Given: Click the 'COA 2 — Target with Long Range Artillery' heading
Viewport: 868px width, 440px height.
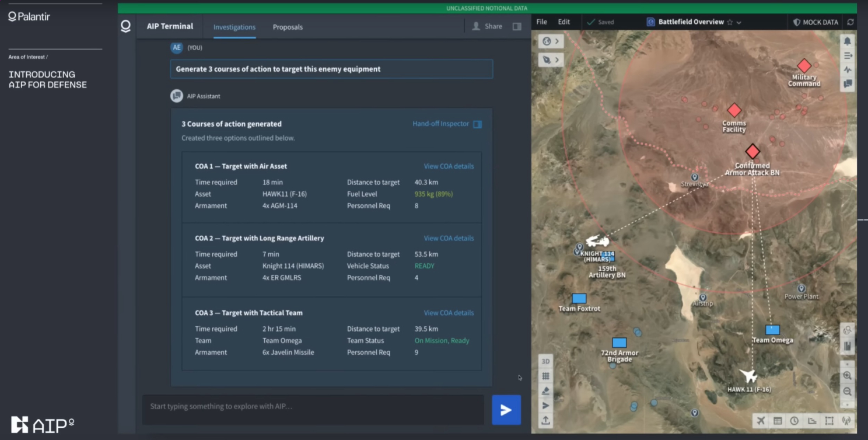Looking at the screenshot, I should tap(260, 238).
